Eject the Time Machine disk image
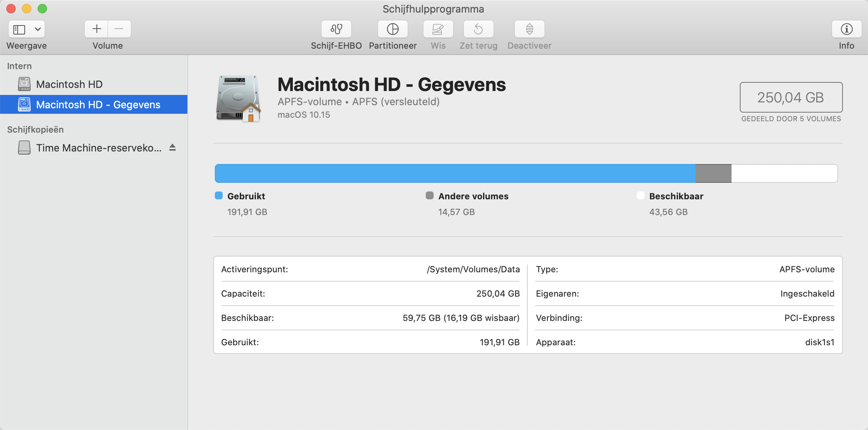This screenshot has height=430, width=868. [173, 148]
